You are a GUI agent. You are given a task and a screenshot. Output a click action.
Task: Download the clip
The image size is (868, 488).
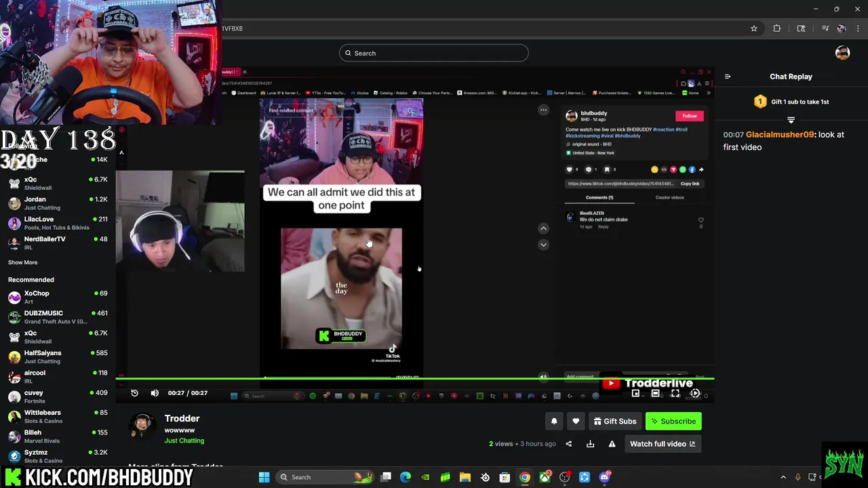pyautogui.click(x=590, y=444)
